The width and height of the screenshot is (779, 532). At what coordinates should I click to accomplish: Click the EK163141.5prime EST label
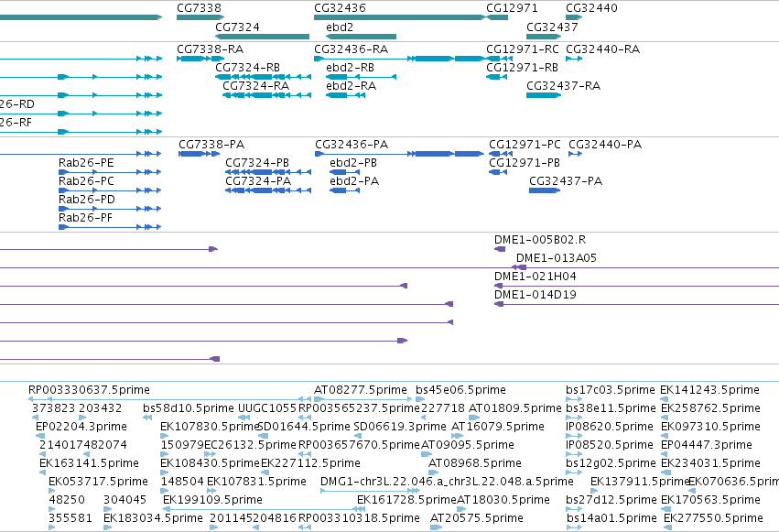[x=89, y=463]
